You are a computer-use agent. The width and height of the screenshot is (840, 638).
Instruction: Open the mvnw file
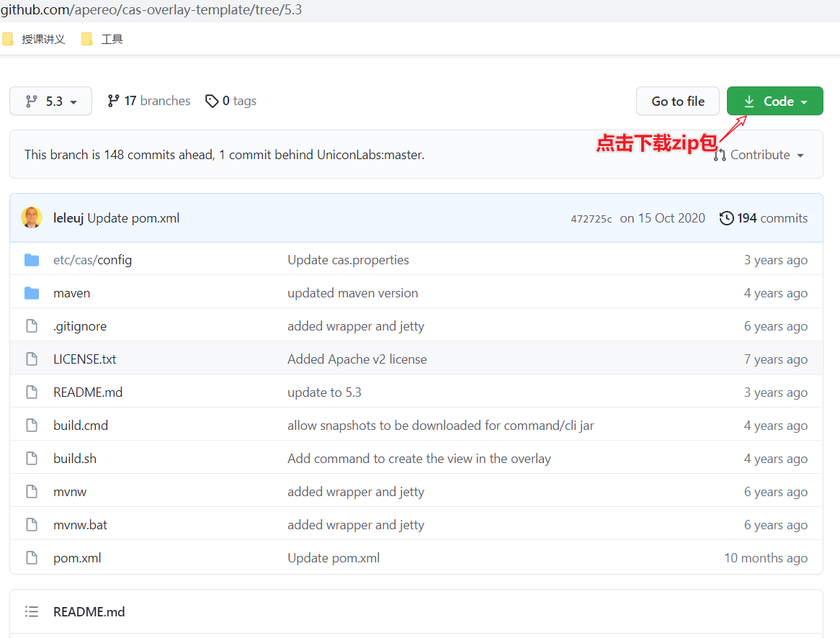tap(70, 492)
